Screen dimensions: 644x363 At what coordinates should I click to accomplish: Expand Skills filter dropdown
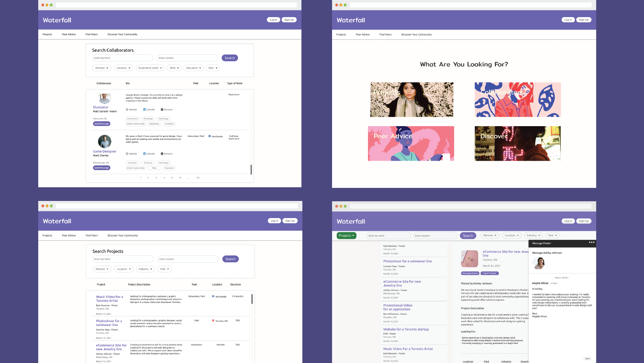174,68
